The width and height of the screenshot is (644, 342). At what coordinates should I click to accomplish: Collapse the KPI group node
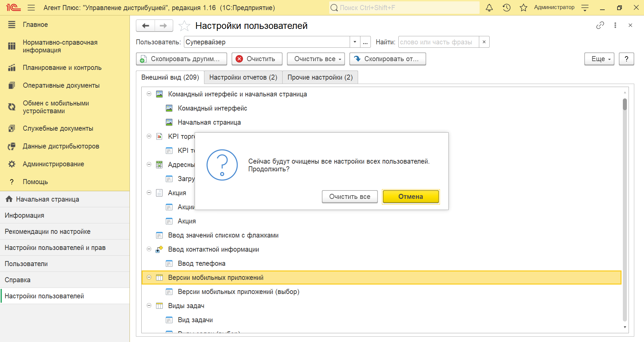[x=149, y=136]
